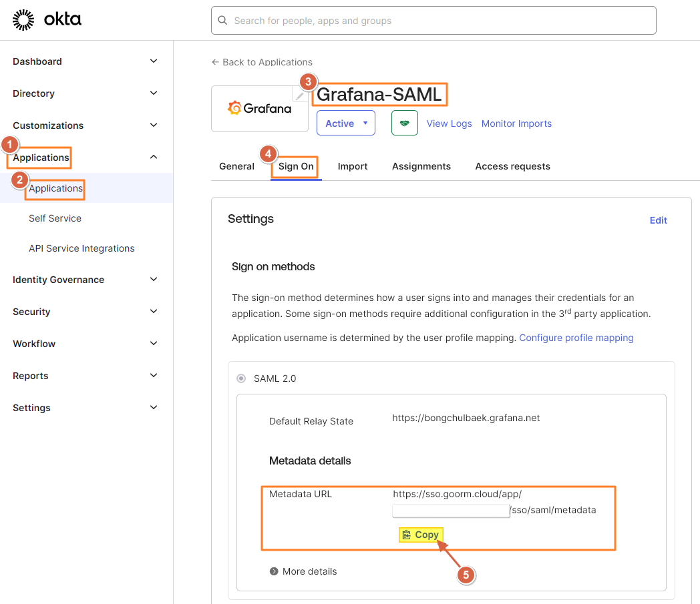
Task: Collapse the Applications sidebar section
Action: 153,158
